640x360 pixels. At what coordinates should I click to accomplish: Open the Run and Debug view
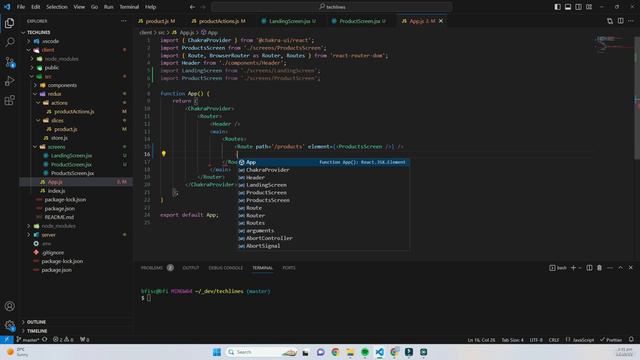(x=9, y=81)
